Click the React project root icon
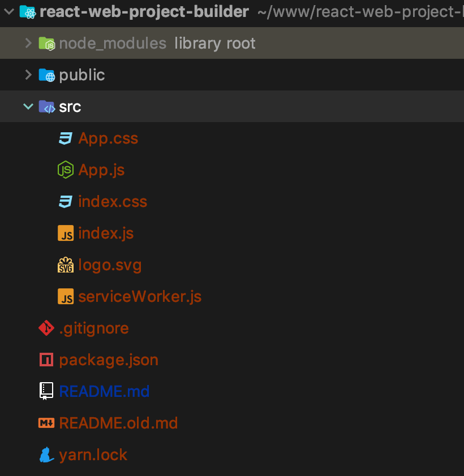The width and height of the screenshot is (464, 476). pyautogui.click(x=27, y=12)
